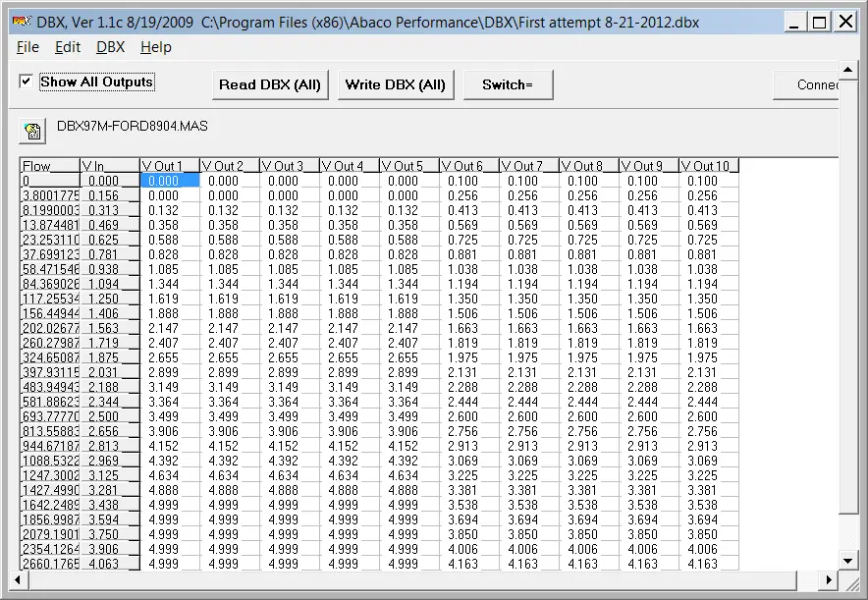This screenshot has width=868, height=600.
Task: Click the V In cell 0.469
Action: tap(110, 225)
